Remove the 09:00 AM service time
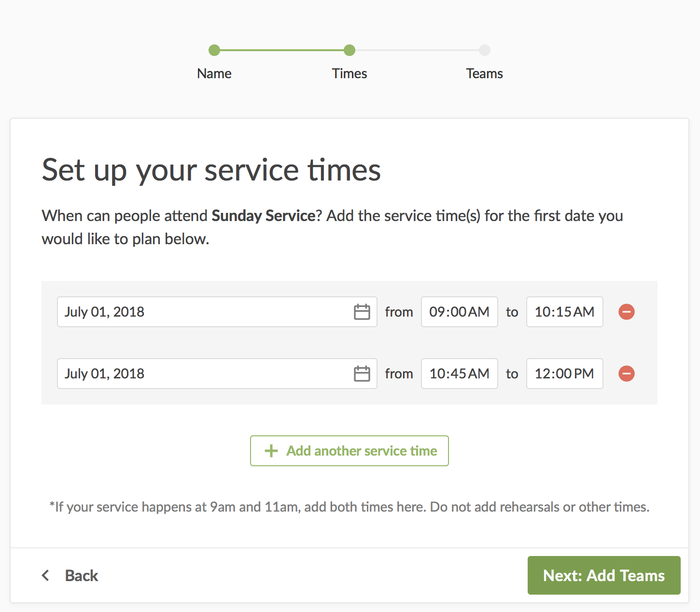Image resolution: width=700 pixels, height=612 pixels. click(x=627, y=312)
